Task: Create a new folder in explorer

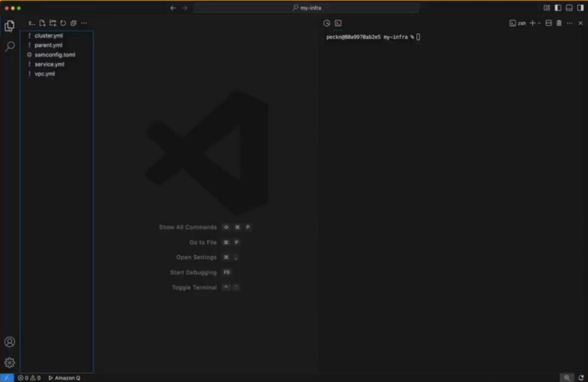Action: [x=53, y=23]
